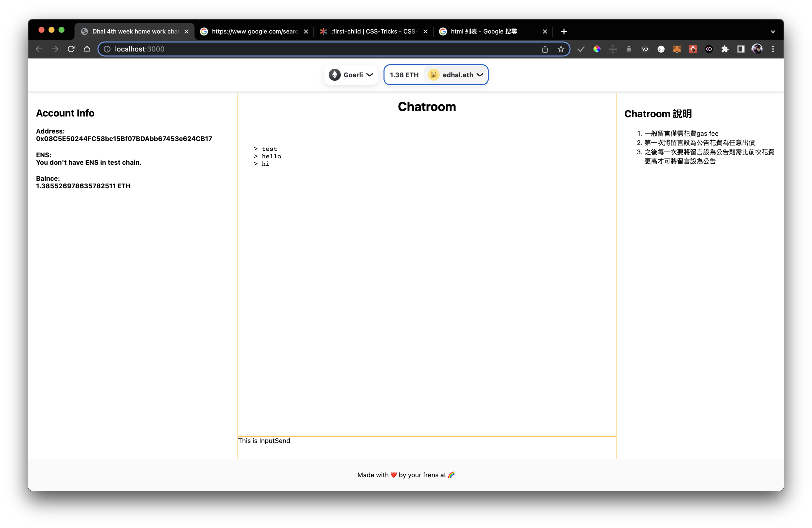Open the Goerli network dropdown

351,75
